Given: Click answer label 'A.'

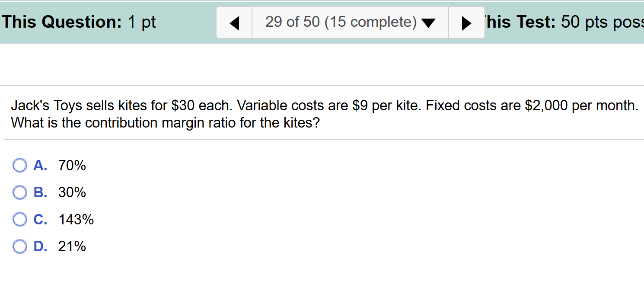Looking at the screenshot, I should click(x=40, y=165).
